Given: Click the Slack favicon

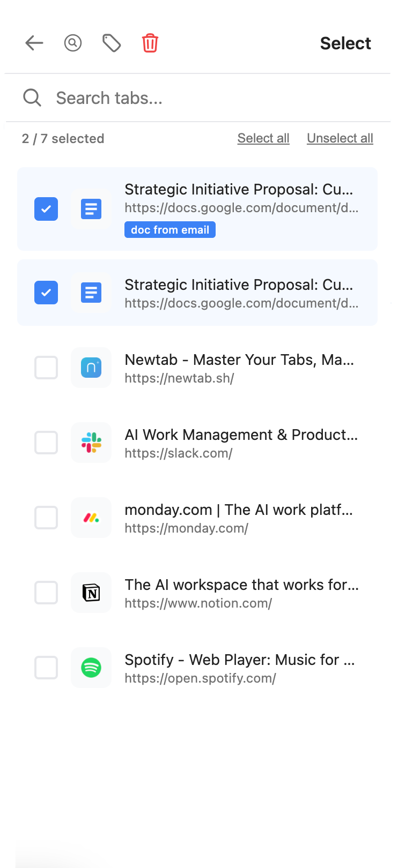Looking at the screenshot, I should pos(91,443).
